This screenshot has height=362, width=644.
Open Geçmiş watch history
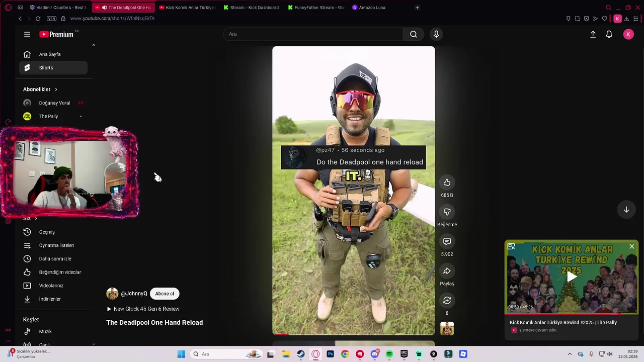coord(53,232)
